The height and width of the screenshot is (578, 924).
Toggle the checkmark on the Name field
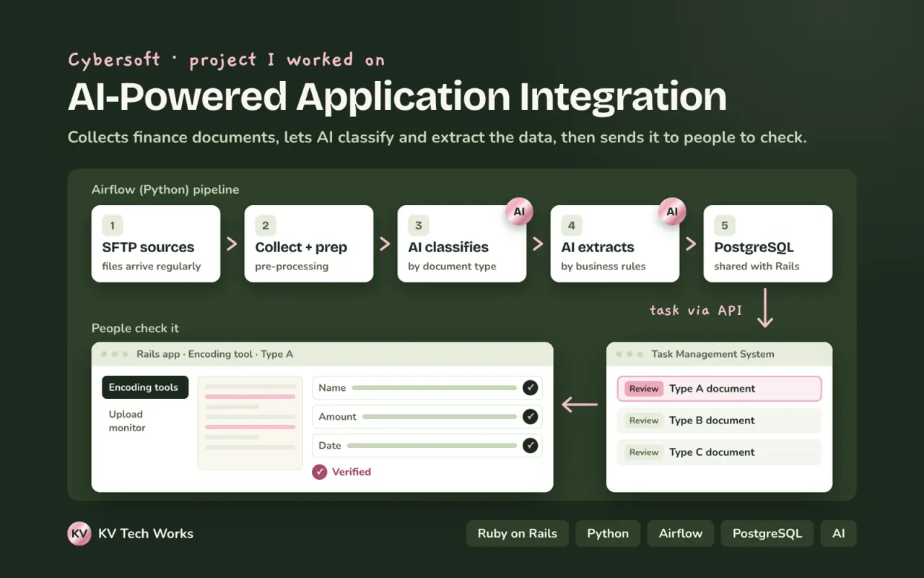coord(531,388)
